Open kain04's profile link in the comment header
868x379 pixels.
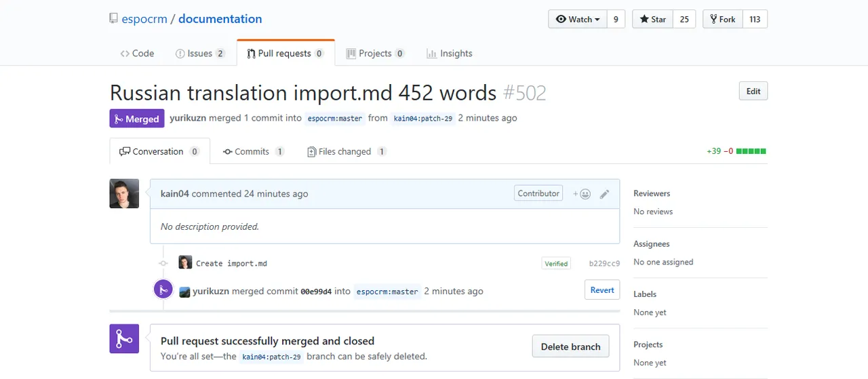pos(175,194)
